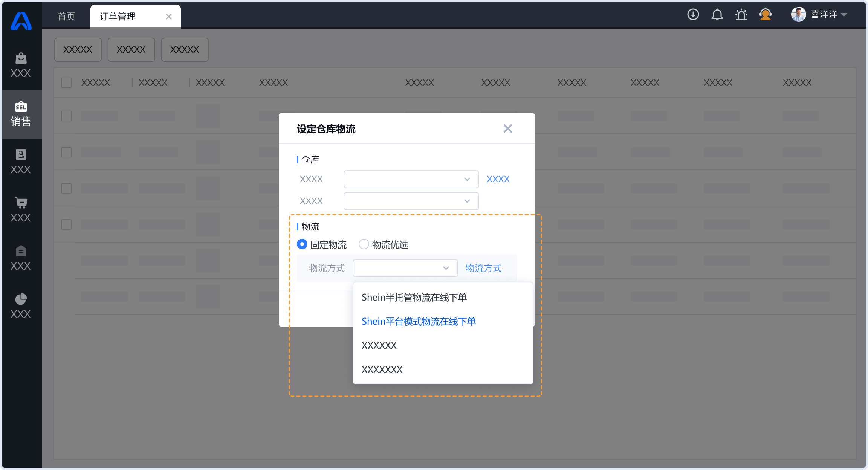Expand the second 仓库 dropdown

411,201
